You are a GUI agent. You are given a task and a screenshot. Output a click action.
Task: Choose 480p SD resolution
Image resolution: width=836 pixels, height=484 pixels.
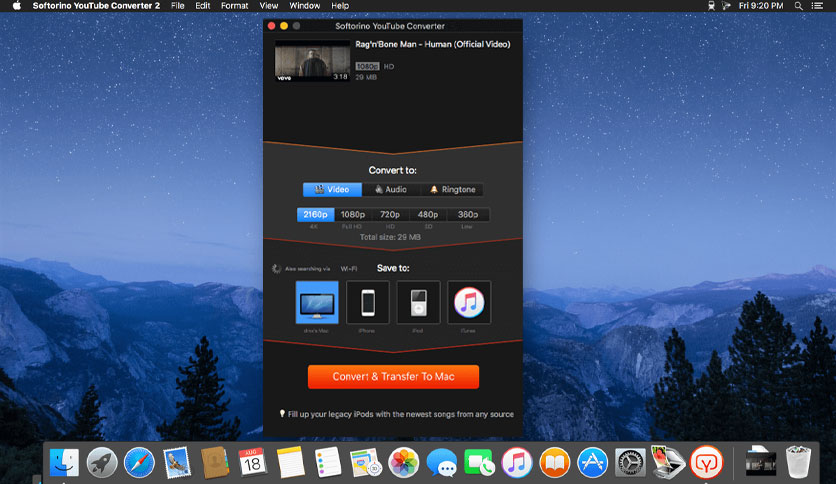(428, 214)
